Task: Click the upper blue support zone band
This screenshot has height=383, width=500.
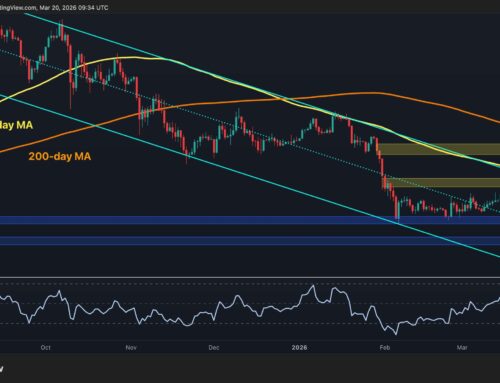Action: pyautogui.click(x=250, y=220)
